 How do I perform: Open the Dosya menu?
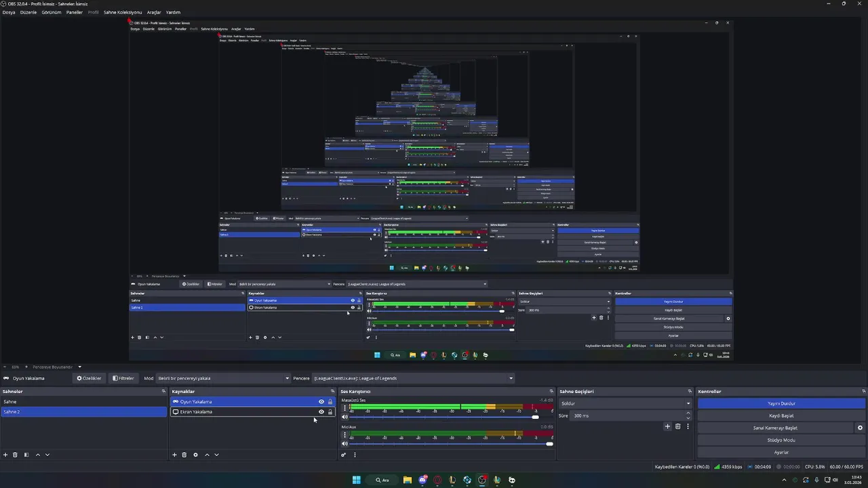point(9,12)
